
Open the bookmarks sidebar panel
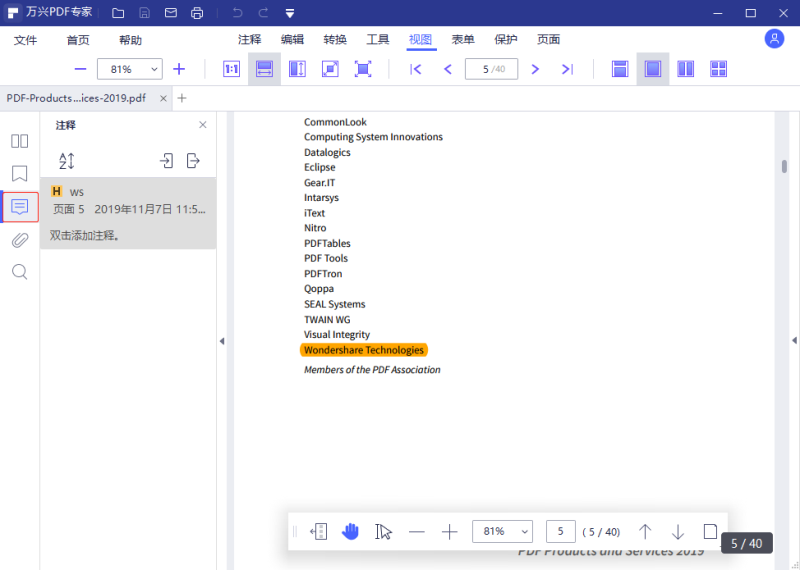19,174
